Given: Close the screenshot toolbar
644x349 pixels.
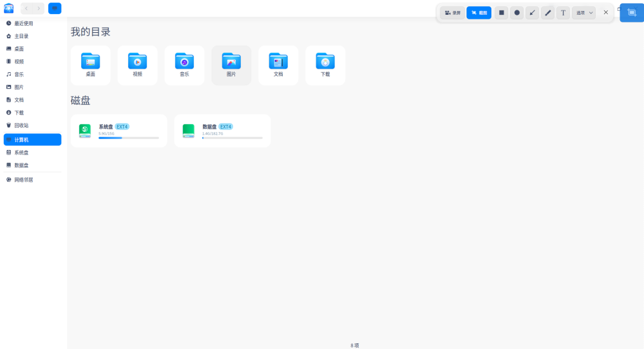Looking at the screenshot, I should tap(605, 12).
